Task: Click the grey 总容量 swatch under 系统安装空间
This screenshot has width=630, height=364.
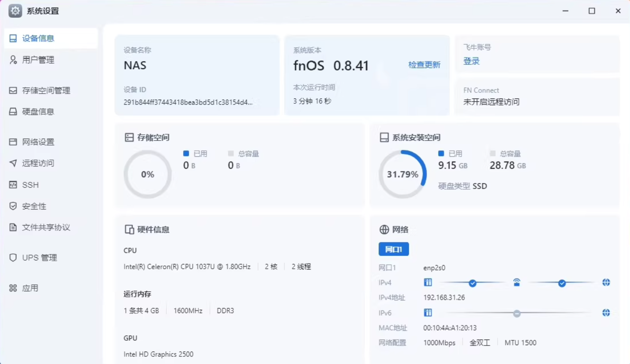Action: 493,153
